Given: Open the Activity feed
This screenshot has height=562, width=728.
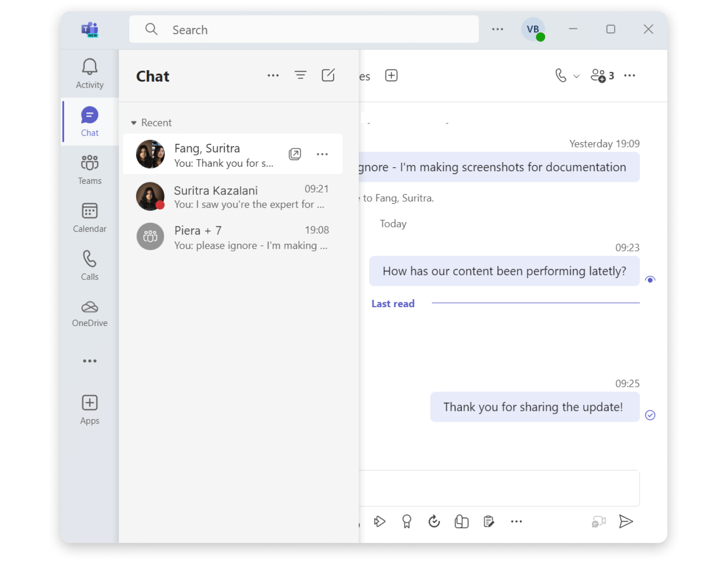Looking at the screenshot, I should tap(90, 73).
